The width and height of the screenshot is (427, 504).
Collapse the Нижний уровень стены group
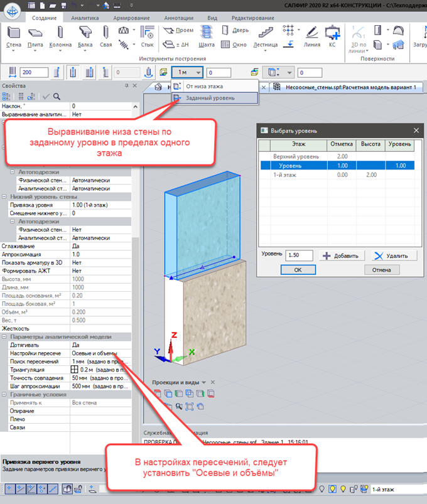tap(4, 196)
